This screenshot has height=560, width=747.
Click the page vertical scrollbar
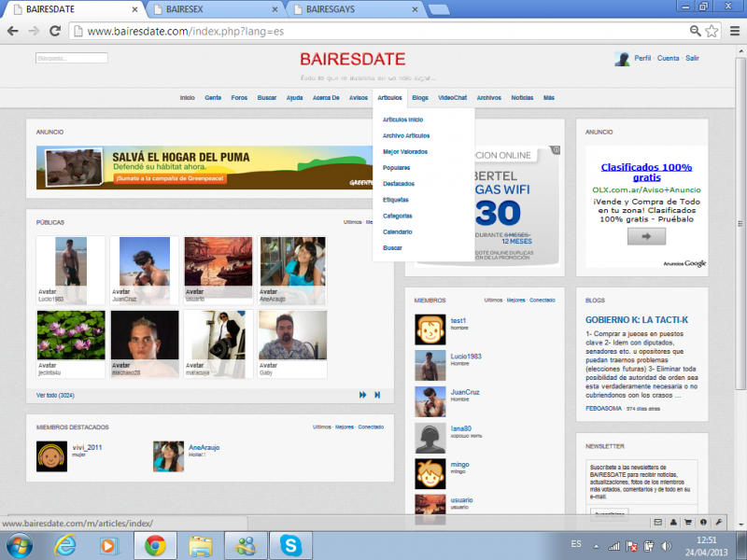pos(740,224)
